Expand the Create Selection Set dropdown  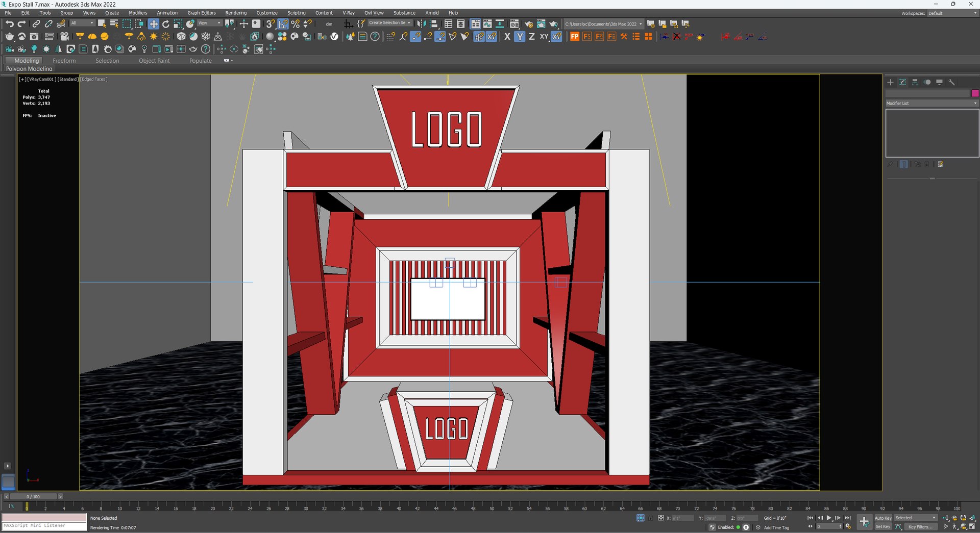coord(390,23)
